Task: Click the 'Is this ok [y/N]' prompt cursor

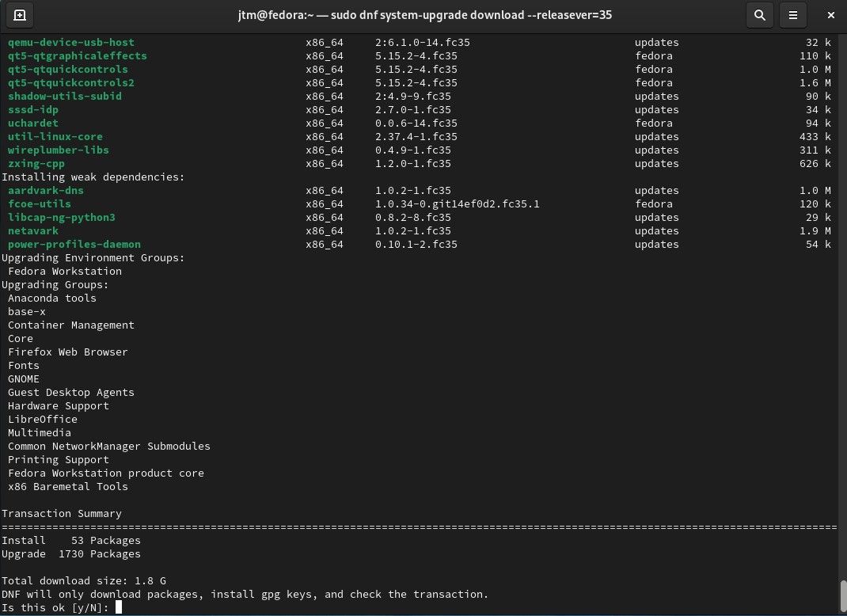Action: 118,607
